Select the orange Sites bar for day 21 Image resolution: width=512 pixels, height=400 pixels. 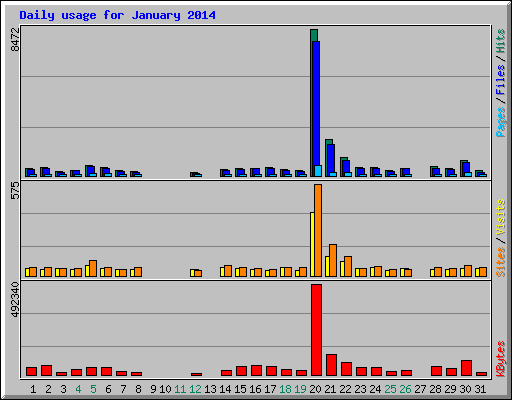pyautogui.click(x=333, y=260)
